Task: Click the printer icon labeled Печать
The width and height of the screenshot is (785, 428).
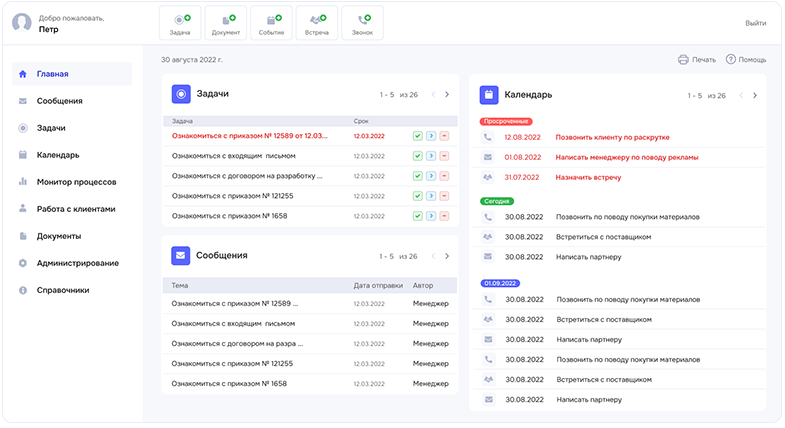Action: (x=684, y=60)
